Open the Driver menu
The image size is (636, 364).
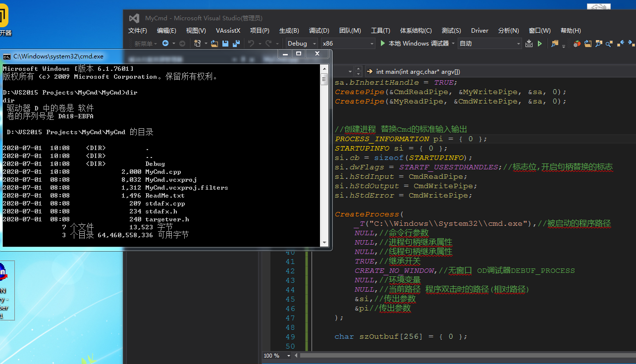[479, 31]
